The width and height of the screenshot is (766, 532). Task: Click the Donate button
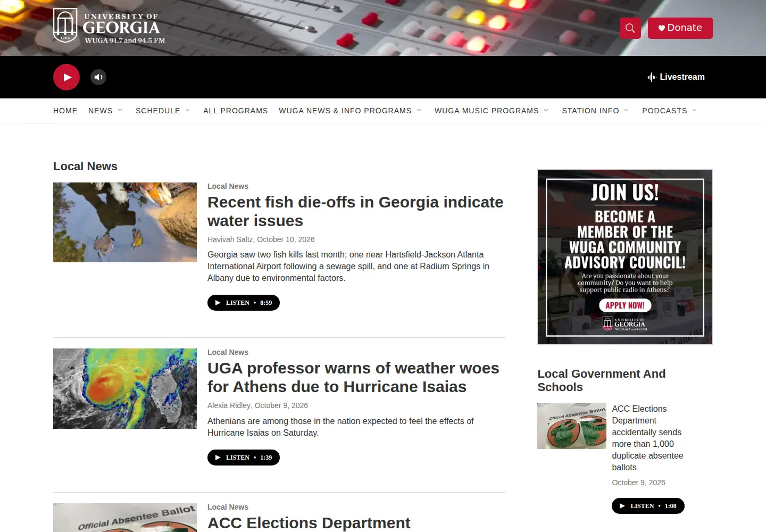pyautogui.click(x=680, y=28)
